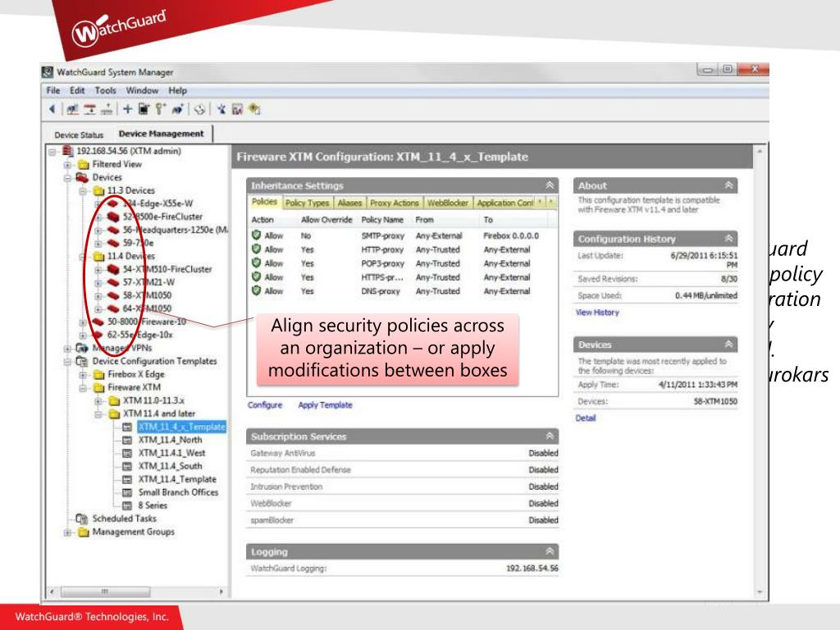This screenshot has width=840, height=630.
Task: Collapse the Subscription Services panel
Action: tap(550, 436)
